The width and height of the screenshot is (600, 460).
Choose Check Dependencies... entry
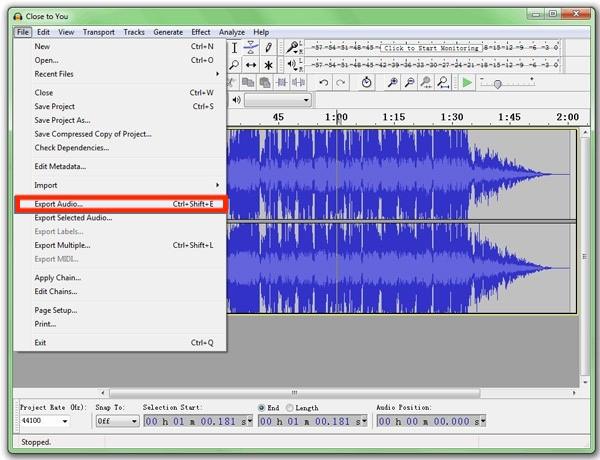120,148
